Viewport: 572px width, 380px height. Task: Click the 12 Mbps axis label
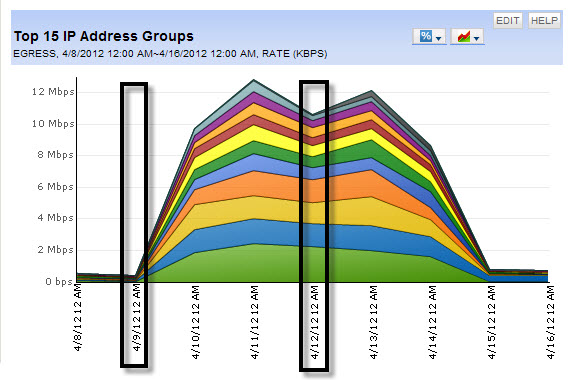coord(53,92)
